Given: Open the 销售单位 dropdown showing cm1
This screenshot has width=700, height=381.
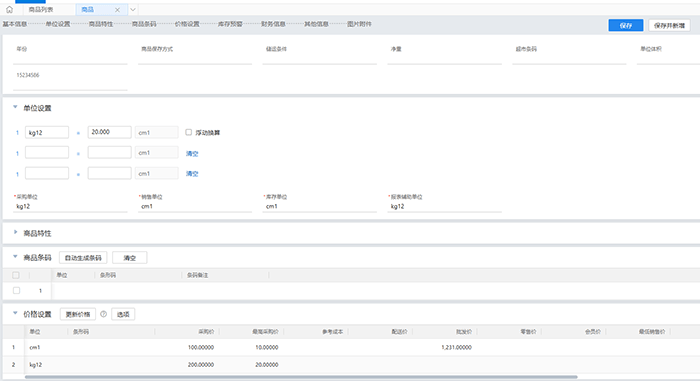Looking at the screenshot, I should 195,206.
